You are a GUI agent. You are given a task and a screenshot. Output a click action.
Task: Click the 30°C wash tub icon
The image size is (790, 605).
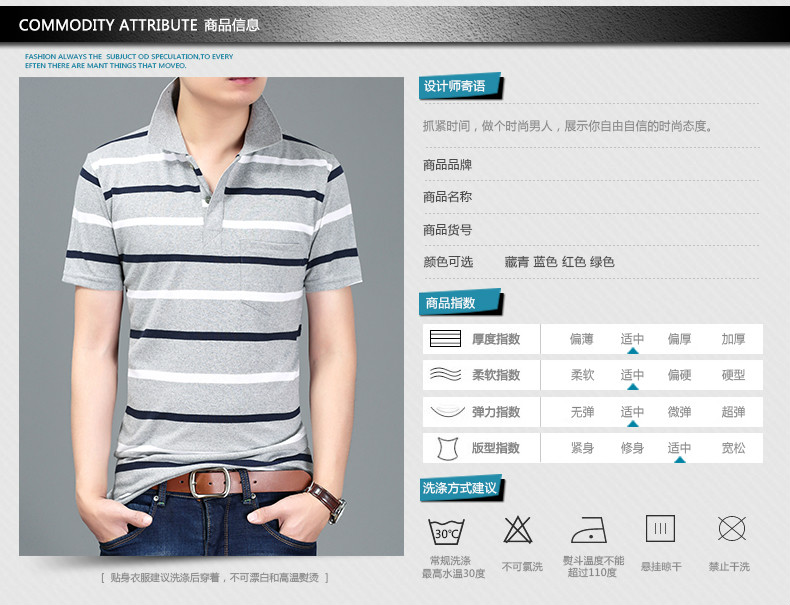pos(446,531)
